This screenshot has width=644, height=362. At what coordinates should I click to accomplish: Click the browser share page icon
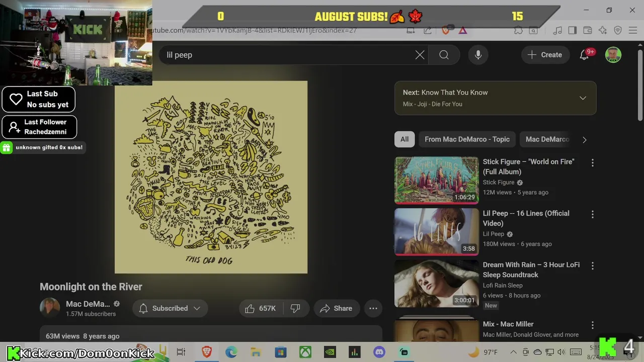[427, 30]
